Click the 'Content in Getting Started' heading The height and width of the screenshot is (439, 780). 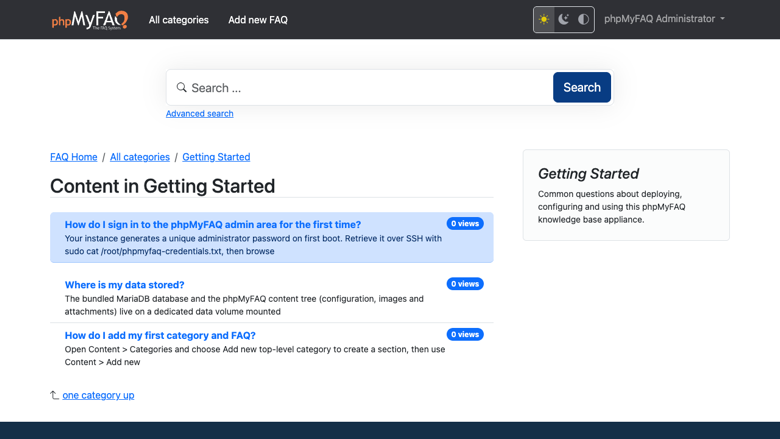pyautogui.click(x=162, y=186)
